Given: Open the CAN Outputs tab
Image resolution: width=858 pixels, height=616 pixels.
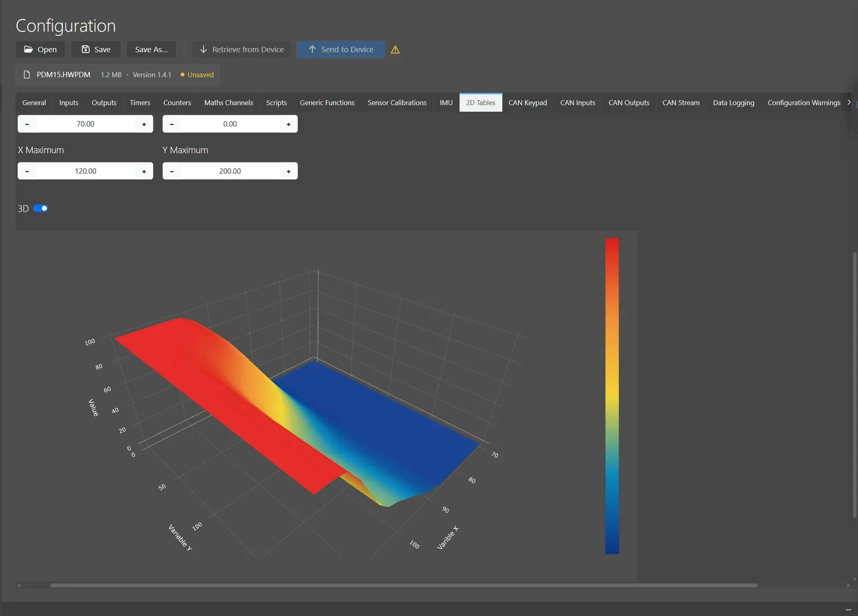Looking at the screenshot, I should coord(628,102).
